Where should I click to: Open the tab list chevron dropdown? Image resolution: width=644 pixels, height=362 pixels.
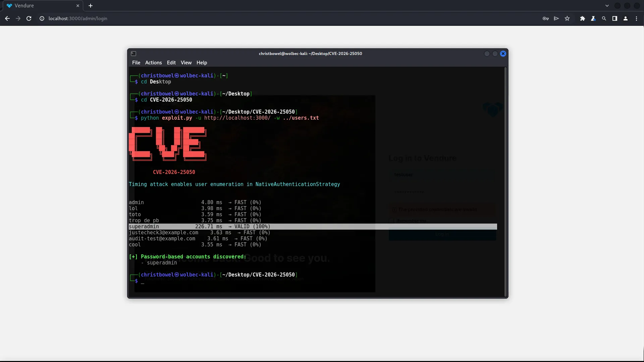tap(607, 6)
